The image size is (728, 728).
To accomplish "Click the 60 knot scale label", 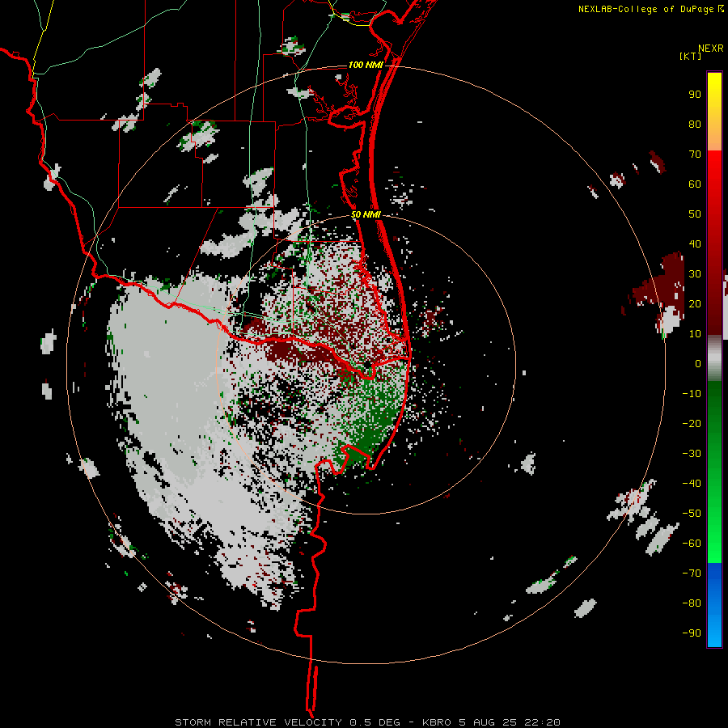I will [x=695, y=184].
